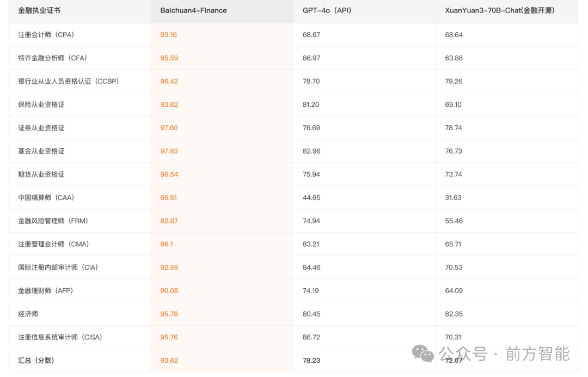The height and width of the screenshot is (377, 588).
Task: Select the orange 基金从业资格证 score 97.93
Action: (x=169, y=151)
